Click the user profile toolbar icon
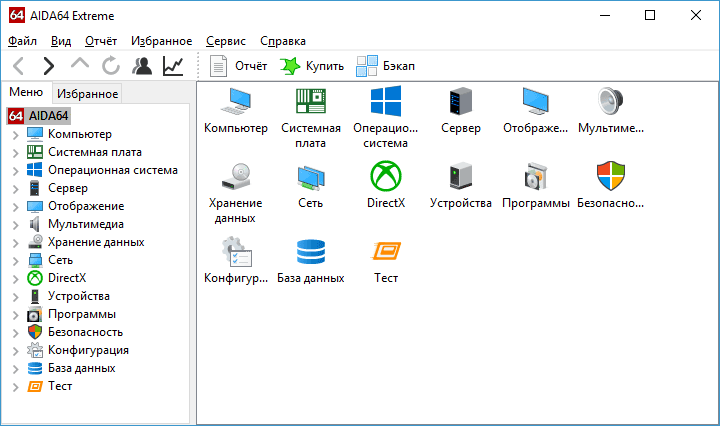The image size is (720, 426). click(x=142, y=66)
